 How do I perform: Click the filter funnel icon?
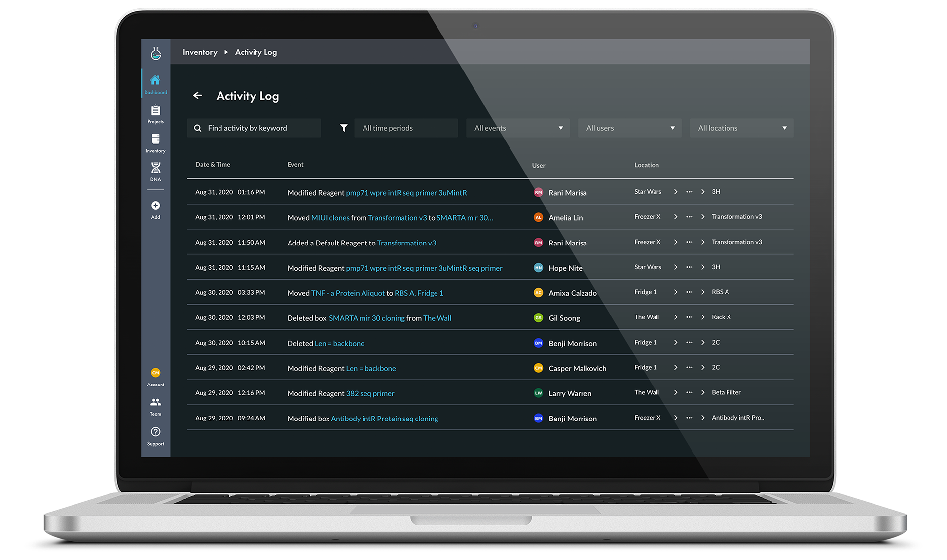click(x=344, y=128)
